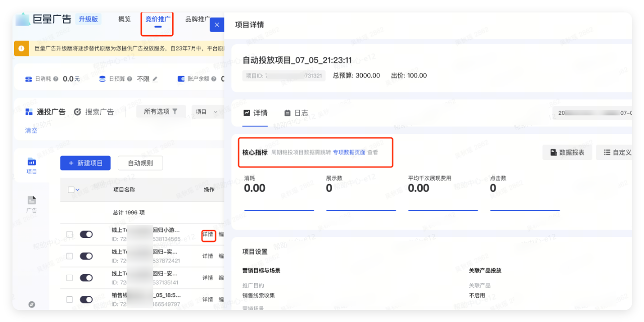Screen dimensions: 644x322
Task: Click the project title 自动投放项目_07_05_21:23:11
Action: click(297, 60)
